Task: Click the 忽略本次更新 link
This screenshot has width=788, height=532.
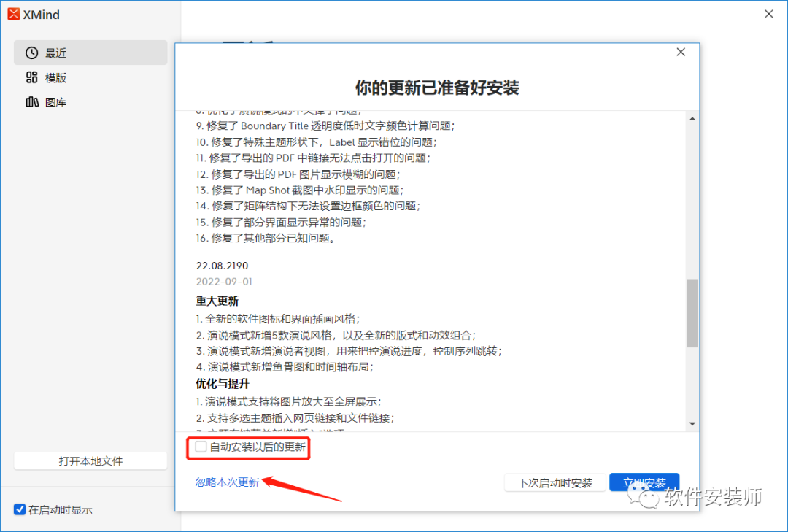Action: pos(227,482)
